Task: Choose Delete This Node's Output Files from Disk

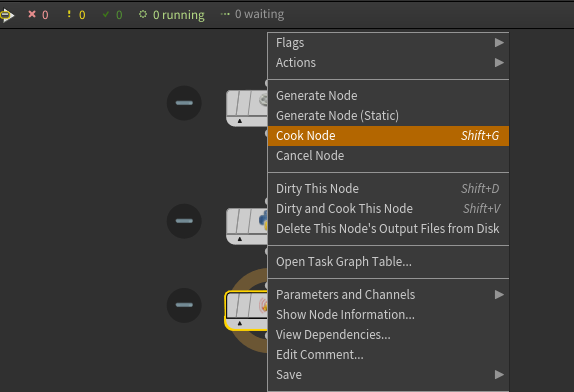Action: [x=388, y=229]
